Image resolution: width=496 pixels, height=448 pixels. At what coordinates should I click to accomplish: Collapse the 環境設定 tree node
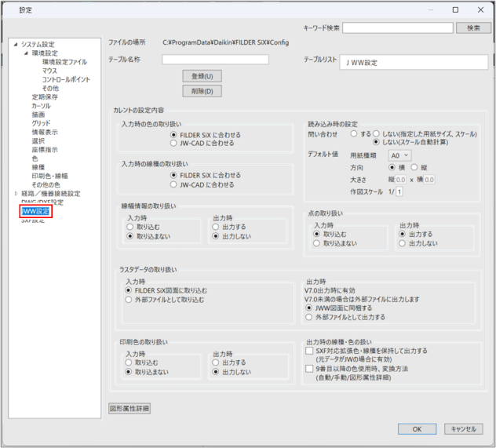pyautogui.click(x=25, y=53)
